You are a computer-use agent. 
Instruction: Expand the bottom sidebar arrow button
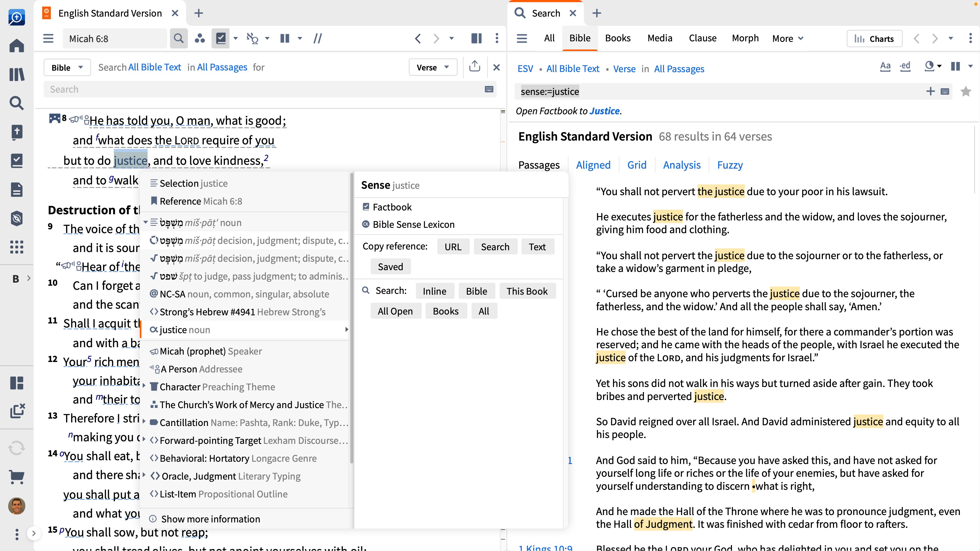tap(33, 533)
